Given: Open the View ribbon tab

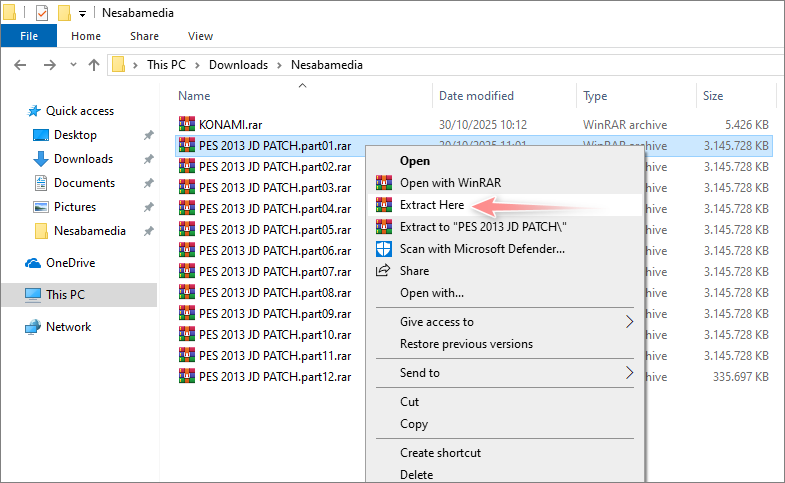Looking at the screenshot, I should (x=200, y=36).
